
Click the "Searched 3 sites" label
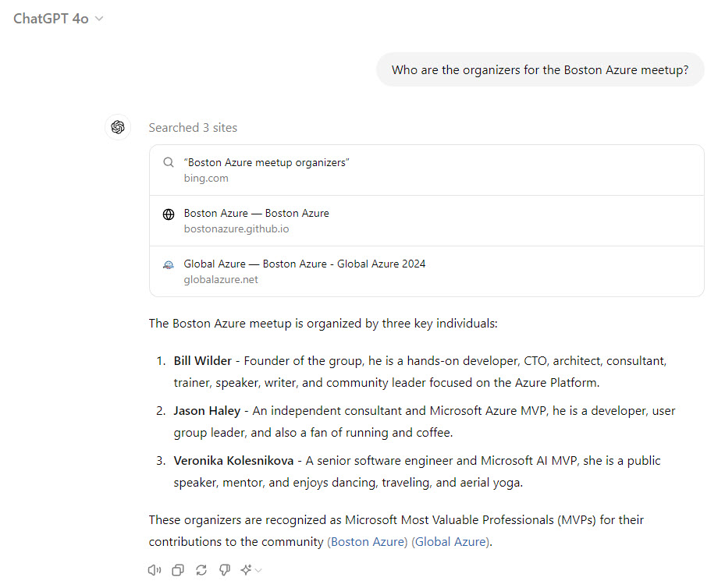pos(193,127)
